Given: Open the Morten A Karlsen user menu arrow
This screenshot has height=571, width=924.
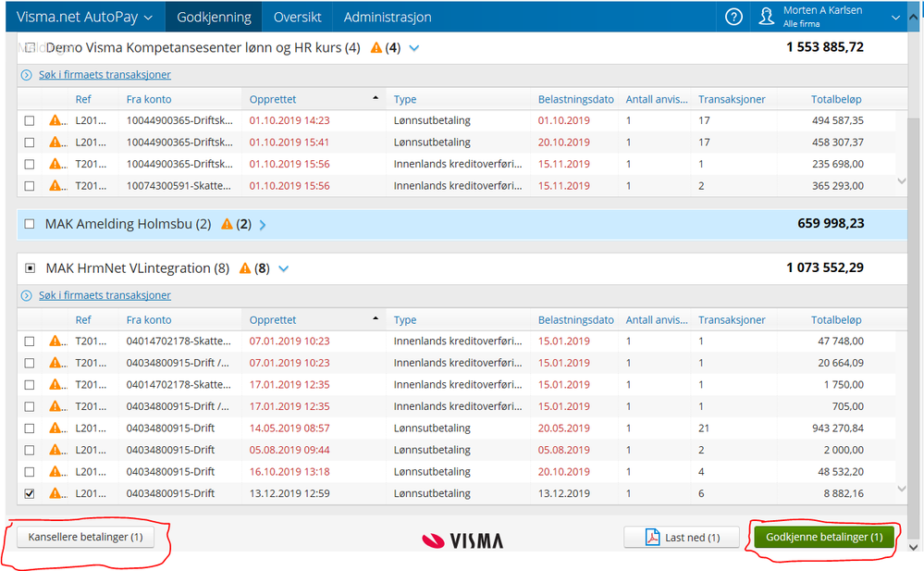Looking at the screenshot, I should tap(895, 18).
